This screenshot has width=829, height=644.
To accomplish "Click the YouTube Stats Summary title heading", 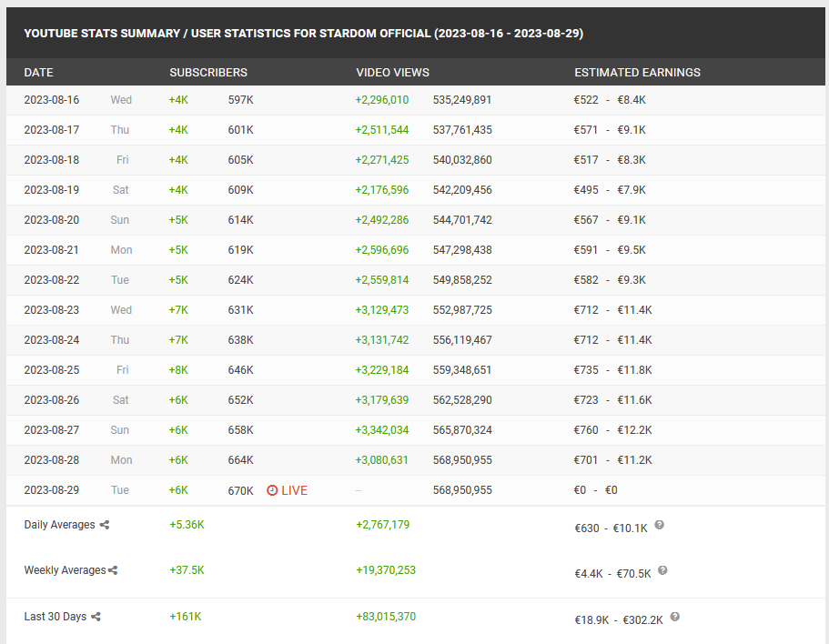I will 303,34.
